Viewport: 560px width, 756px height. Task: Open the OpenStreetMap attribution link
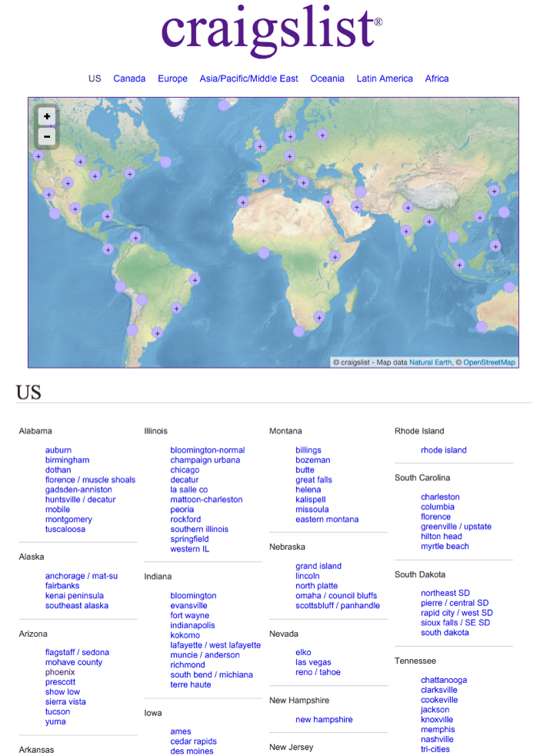tap(489, 362)
